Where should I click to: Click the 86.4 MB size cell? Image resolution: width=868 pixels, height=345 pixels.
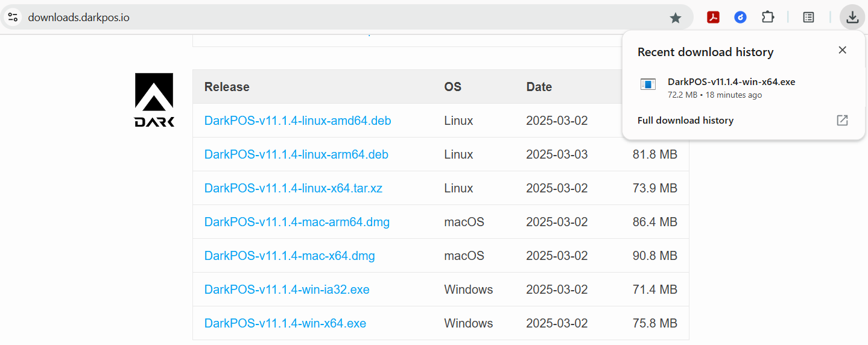click(x=655, y=222)
